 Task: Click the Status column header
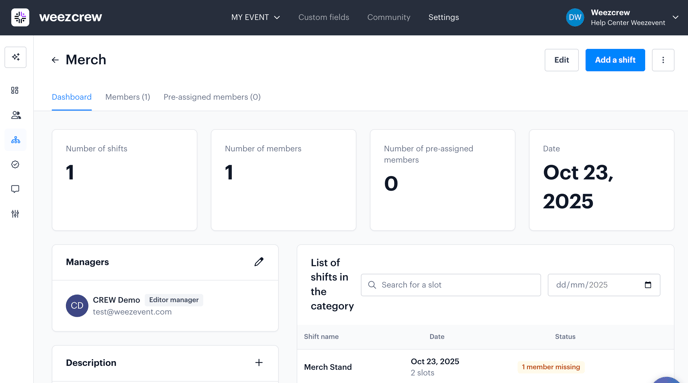click(565, 336)
